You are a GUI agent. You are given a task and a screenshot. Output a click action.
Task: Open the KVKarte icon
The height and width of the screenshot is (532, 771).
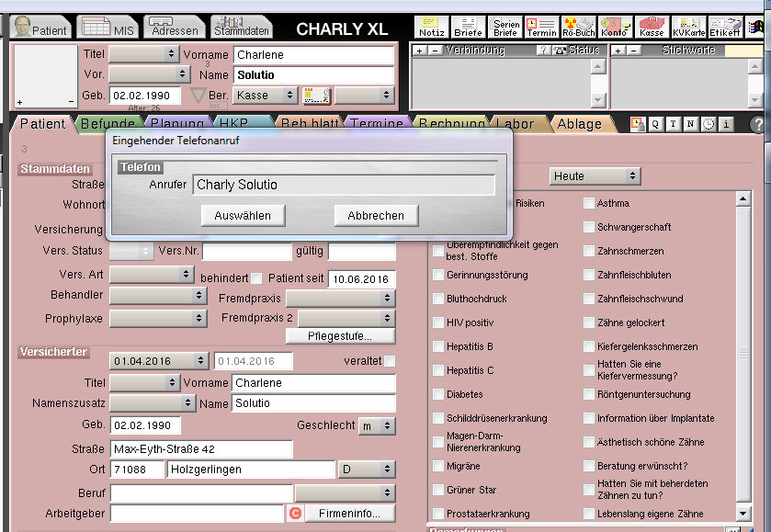coord(688,27)
